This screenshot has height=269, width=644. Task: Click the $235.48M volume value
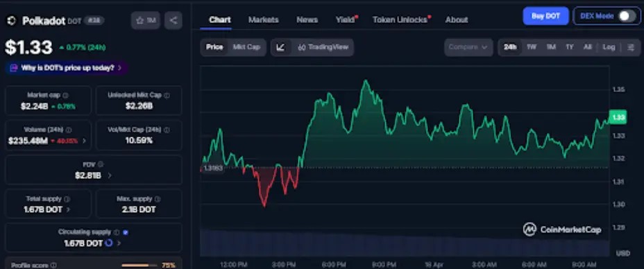pyautogui.click(x=28, y=141)
